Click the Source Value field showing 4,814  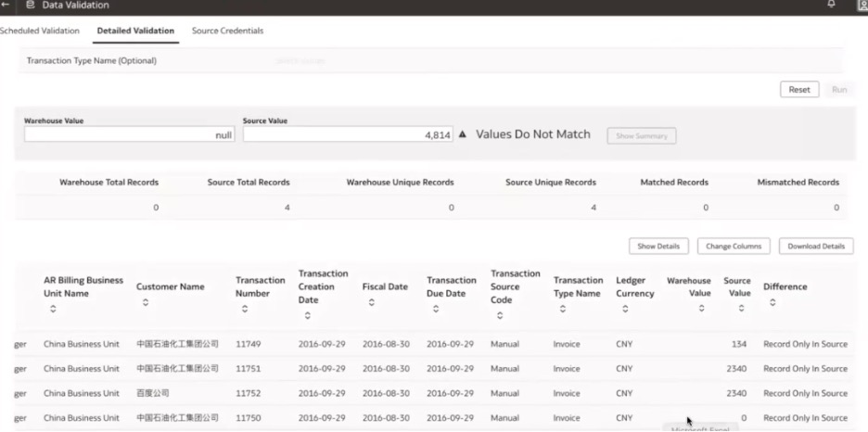pos(348,134)
